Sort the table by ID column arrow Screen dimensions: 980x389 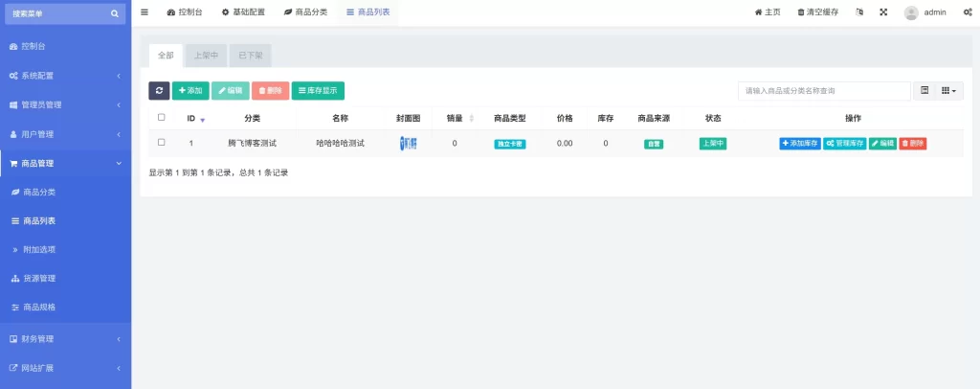tap(203, 120)
